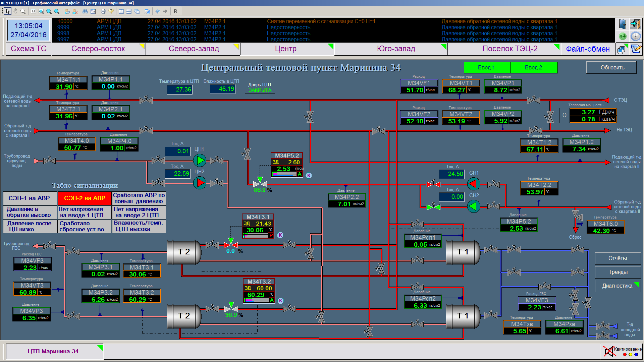Open the Отчёты button
This screenshot has width=644, height=362.
[x=618, y=258]
